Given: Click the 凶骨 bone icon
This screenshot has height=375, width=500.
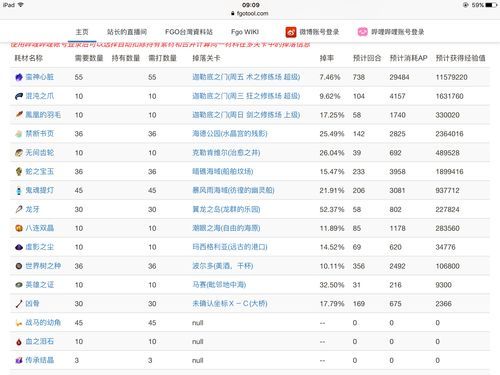Looking at the screenshot, I should [x=19, y=304].
